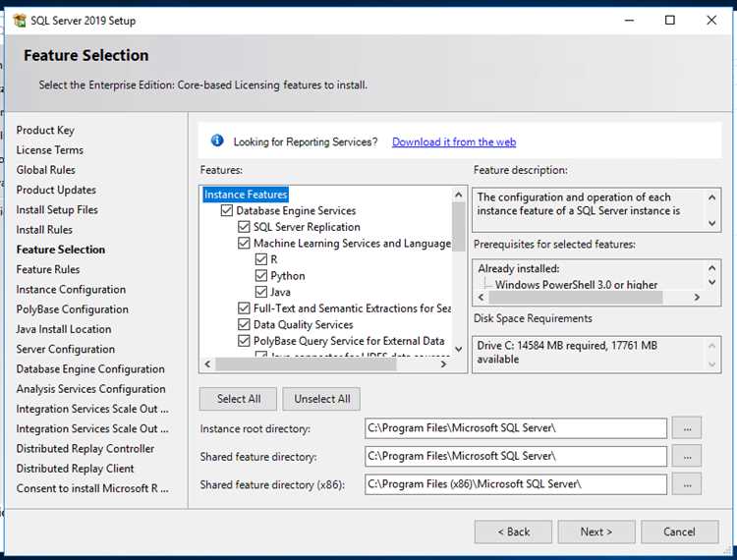Image resolution: width=737 pixels, height=560 pixels.
Task: Select the Instance Features tree node
Action: [x=246, y=195]
